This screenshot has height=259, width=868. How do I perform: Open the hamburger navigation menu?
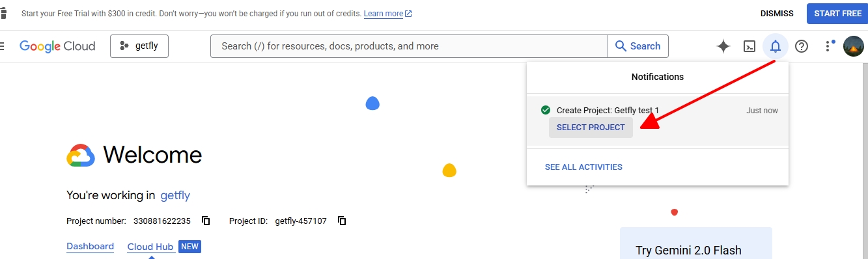(x=2, y=46)
